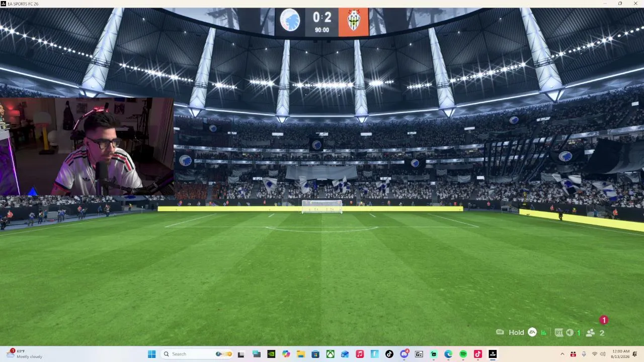Click the Hold prompt text
Image resolution: width=644 pixels, height=362 pixels.
pos(516,332)
